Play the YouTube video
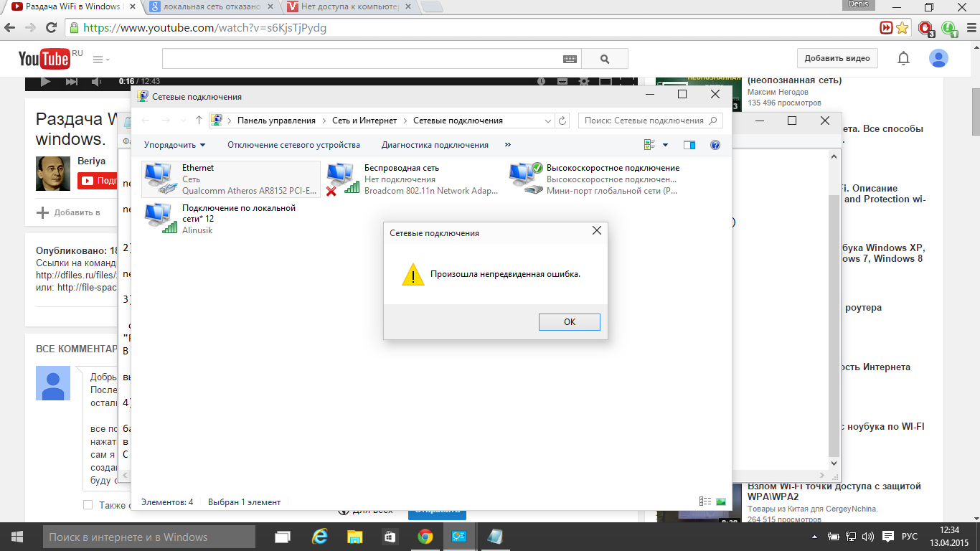980x551 pixels. point(45,82)
